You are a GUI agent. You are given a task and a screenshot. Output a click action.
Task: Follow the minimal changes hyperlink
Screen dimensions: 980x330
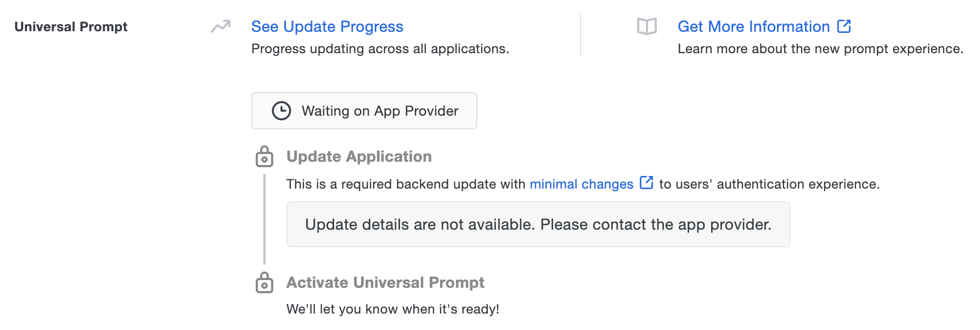pos(582,184)
